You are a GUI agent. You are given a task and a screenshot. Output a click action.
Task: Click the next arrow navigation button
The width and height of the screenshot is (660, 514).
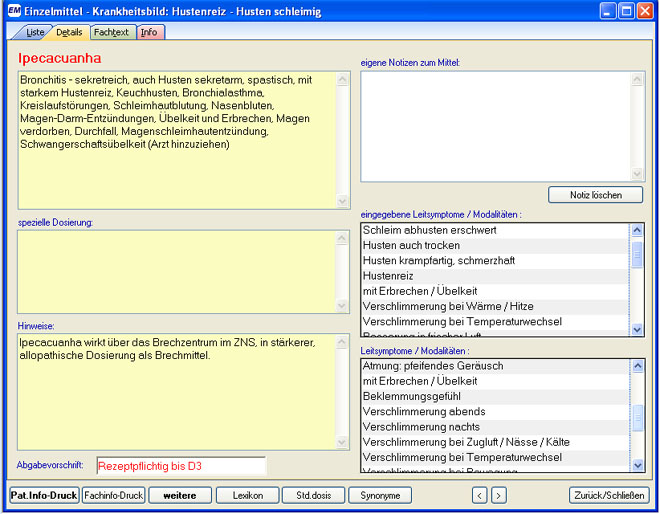[498, 495]
